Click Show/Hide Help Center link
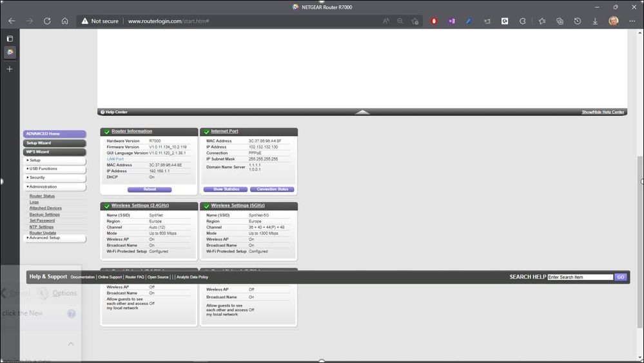The image size is (644, 363). pyautogui.click(x=603, y=112)
